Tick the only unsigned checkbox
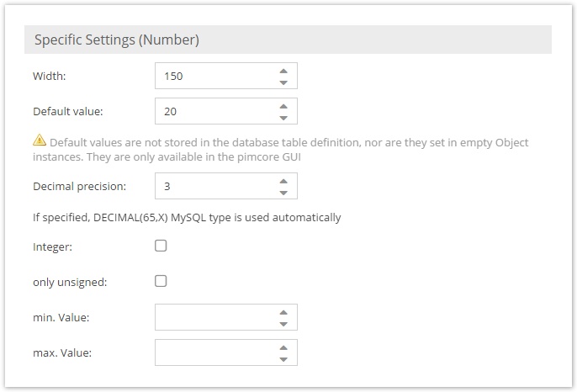The height and width of the screenshot is (392, 577). pos(161,281)
